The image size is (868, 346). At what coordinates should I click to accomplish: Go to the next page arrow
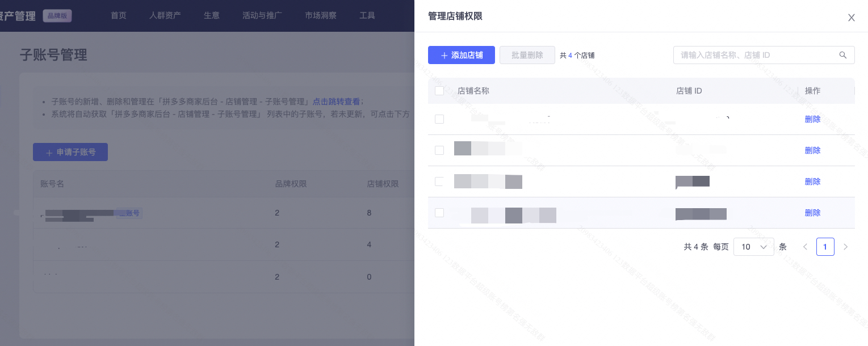pos(845,247)
